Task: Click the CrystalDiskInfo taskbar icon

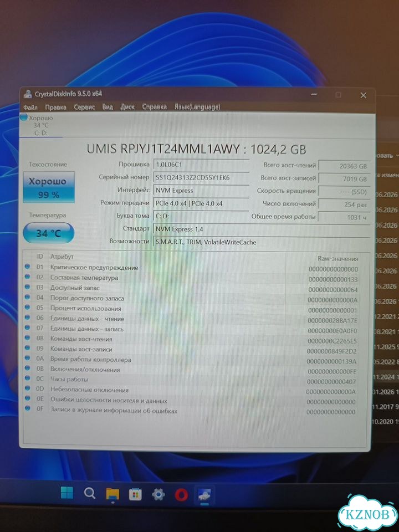Action: [x=204, y=495]
